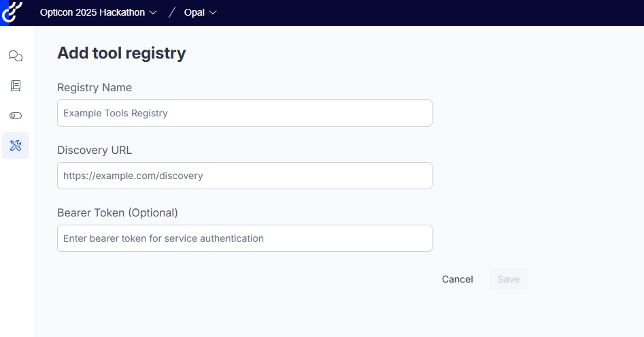Select the toggle-switch icon in the sidebar

coord(16,116)
